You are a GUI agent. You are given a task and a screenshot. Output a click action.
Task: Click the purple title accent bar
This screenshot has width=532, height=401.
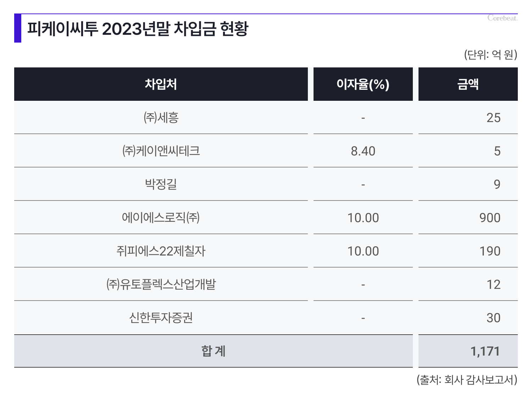(18, 28)
